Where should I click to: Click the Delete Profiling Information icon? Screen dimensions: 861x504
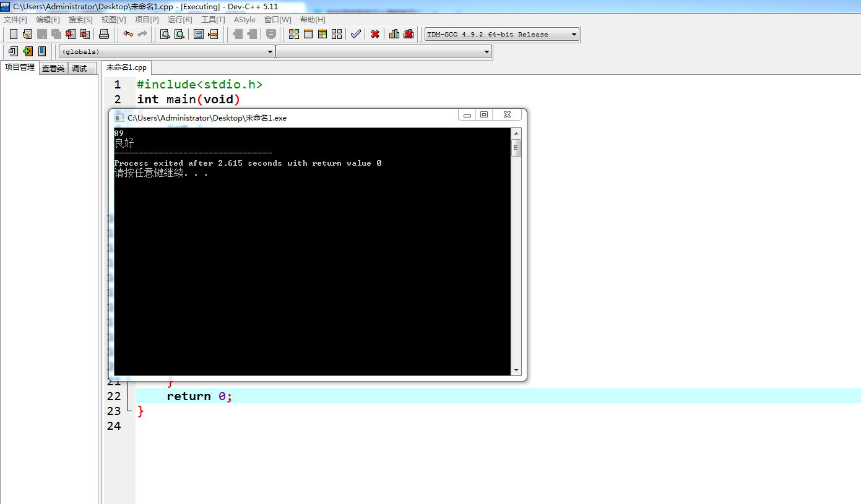coord(409,34)
